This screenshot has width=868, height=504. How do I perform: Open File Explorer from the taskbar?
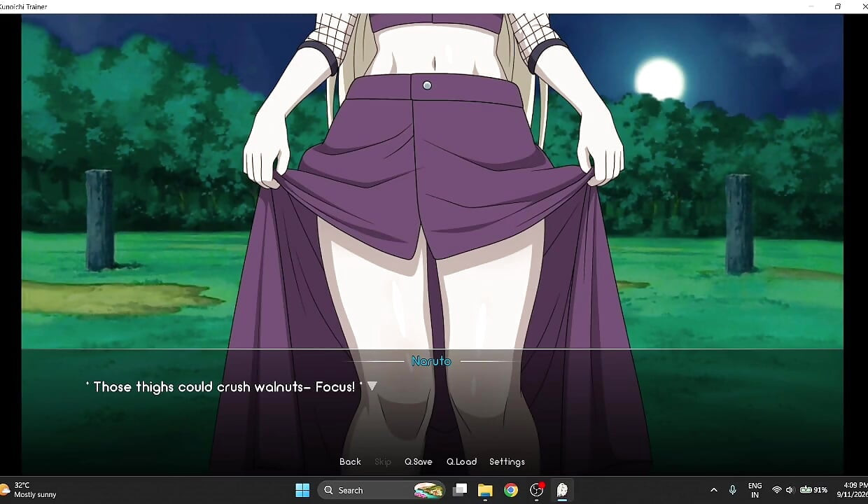(x=485, y=490)
